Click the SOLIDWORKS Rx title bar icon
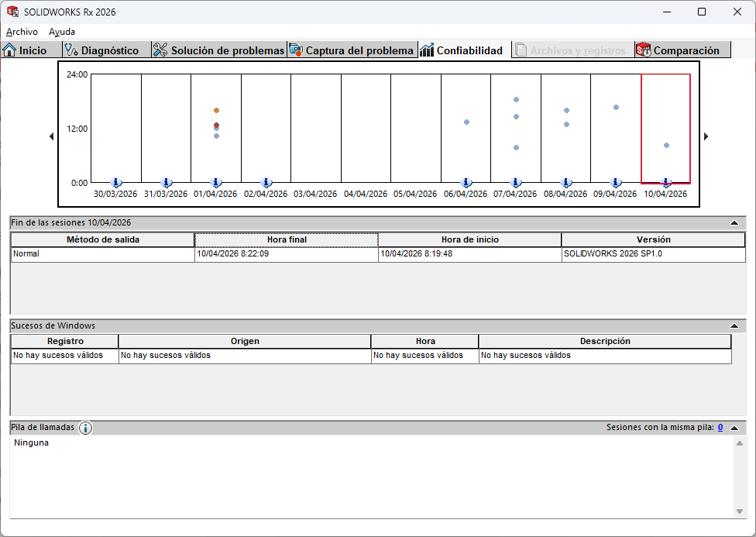756x537 pixels. point(12,12)
